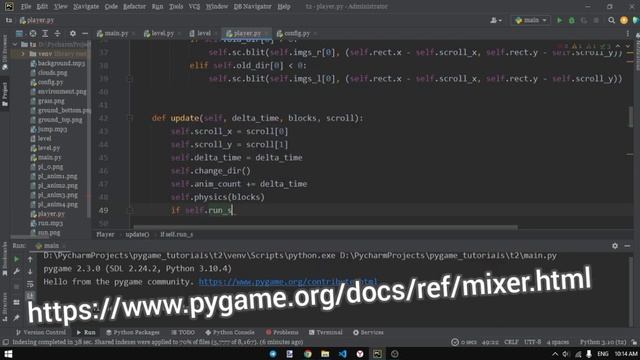Open the TODO tool window

point(183,332)
